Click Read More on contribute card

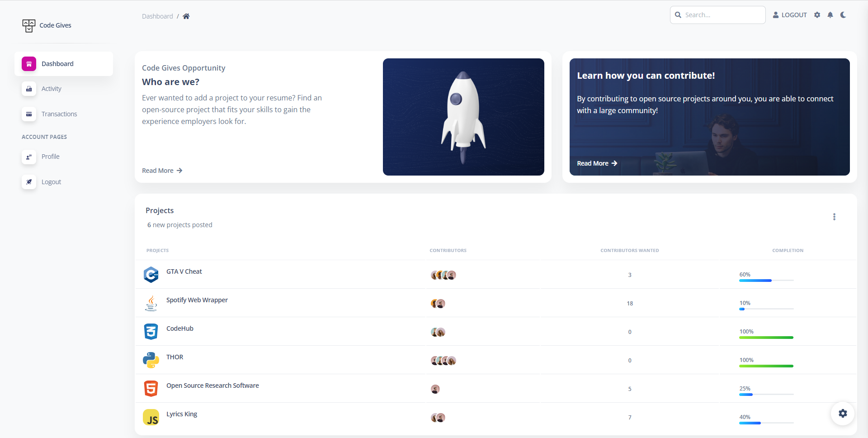[597, 163]
